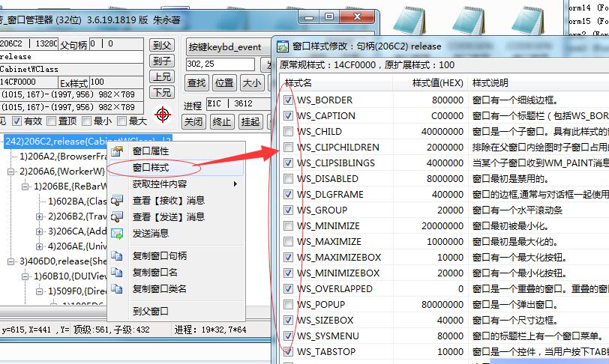Click the 下兄 button
The width and height of the screenshot is (609, 364).
click(162, 92)
